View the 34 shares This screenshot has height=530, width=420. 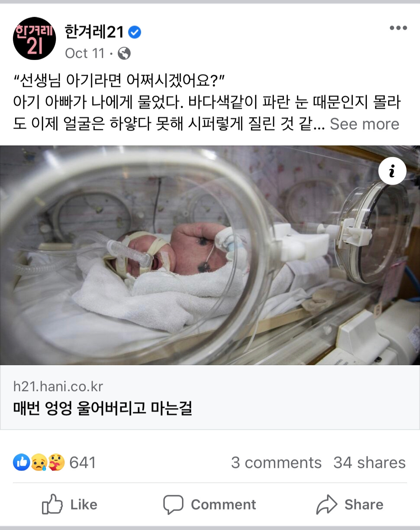pyautogui.click(x=370, y=462)
